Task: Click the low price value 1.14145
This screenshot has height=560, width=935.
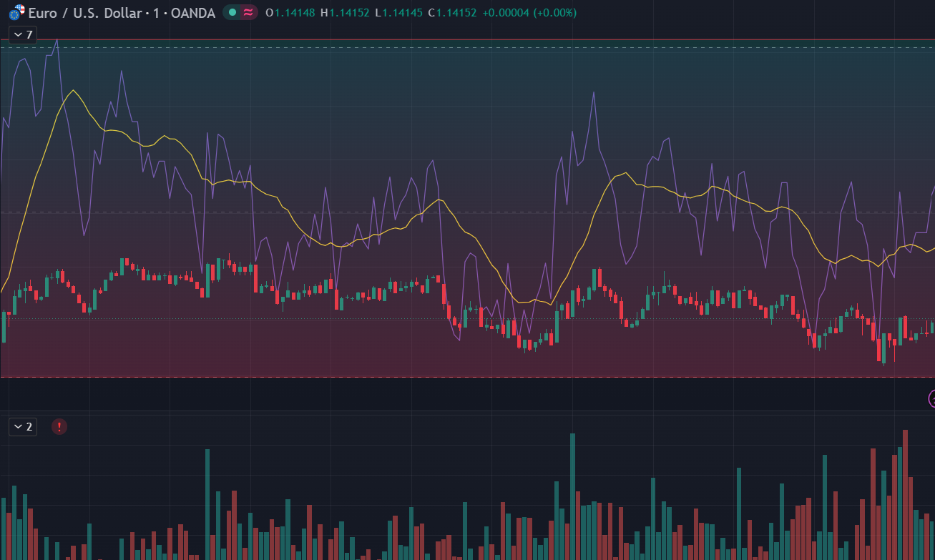Action: click(403, 13)
